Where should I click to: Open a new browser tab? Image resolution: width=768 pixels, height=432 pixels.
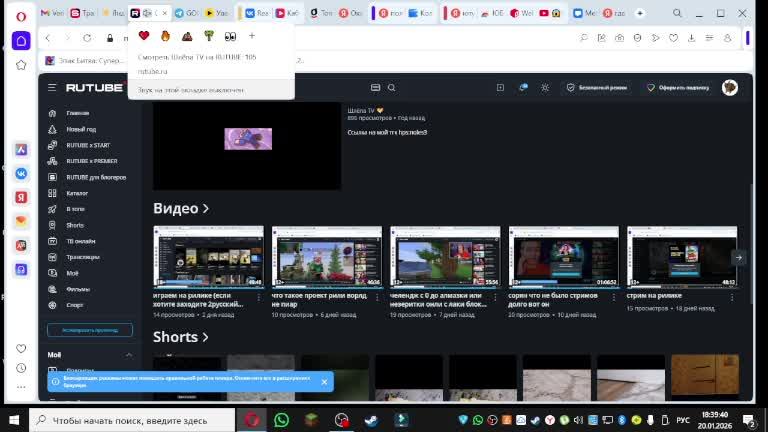[x=640, y=13]
